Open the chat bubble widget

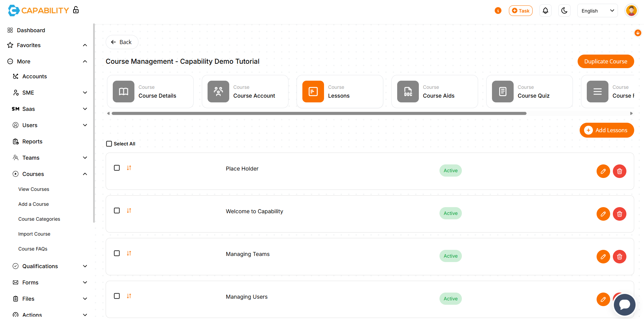[x=624, y=304]
